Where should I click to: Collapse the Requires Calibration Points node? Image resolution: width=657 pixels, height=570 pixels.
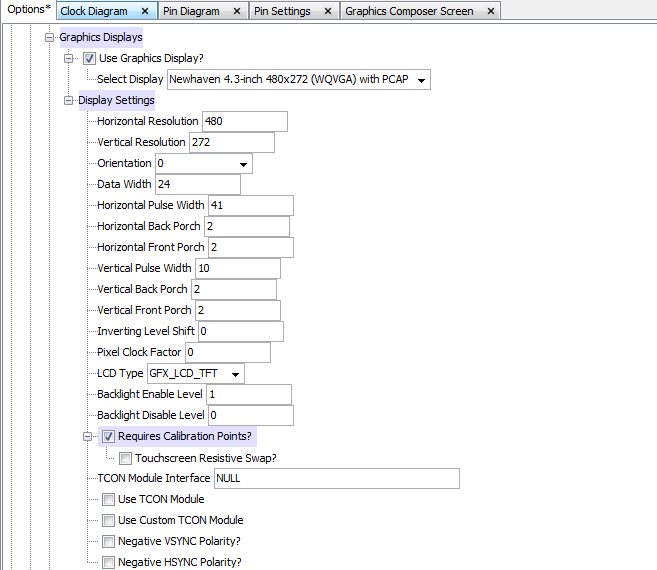coord(90,436)
